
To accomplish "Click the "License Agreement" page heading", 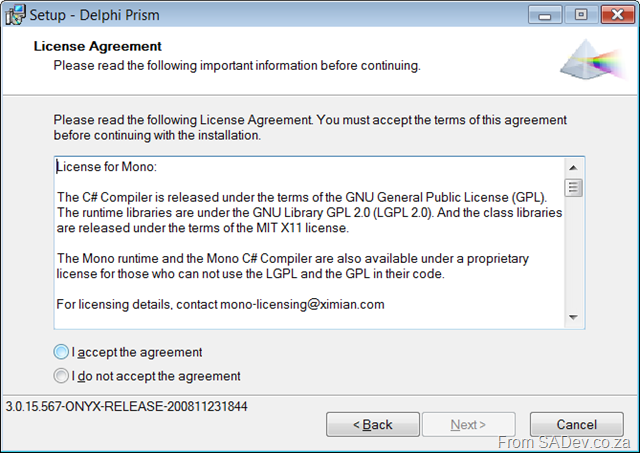I will (98, 46).
